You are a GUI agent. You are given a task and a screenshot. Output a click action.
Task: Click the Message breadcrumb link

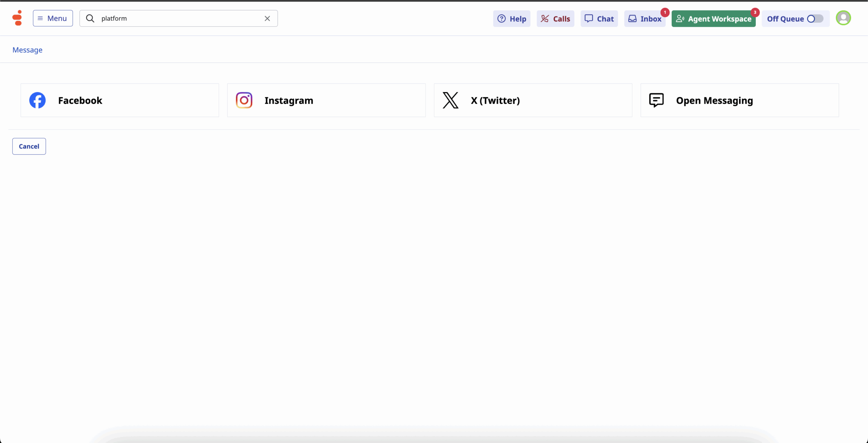click(x=27, y=50)
